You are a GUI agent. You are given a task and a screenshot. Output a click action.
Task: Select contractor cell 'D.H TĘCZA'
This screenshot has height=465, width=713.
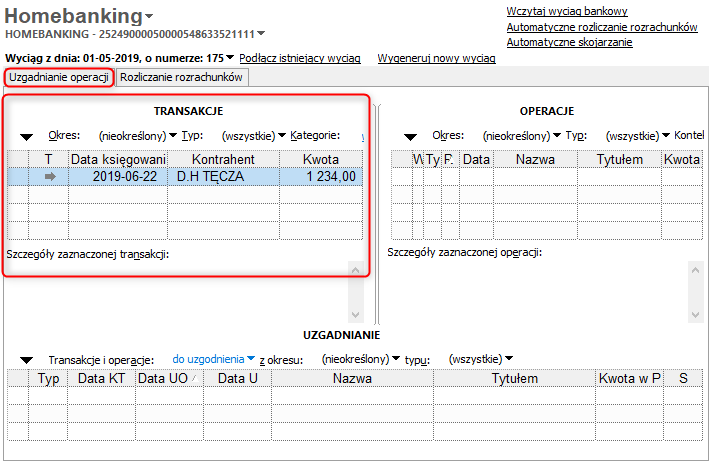tap(223, 176)
